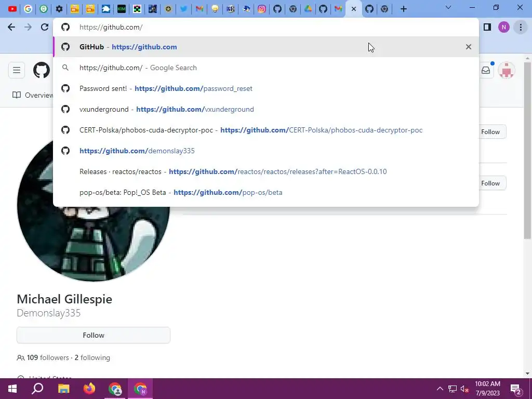Viewport: 532px width, 399px height.
Task: Click the muted volume tray icon
Action: point(465,389)
